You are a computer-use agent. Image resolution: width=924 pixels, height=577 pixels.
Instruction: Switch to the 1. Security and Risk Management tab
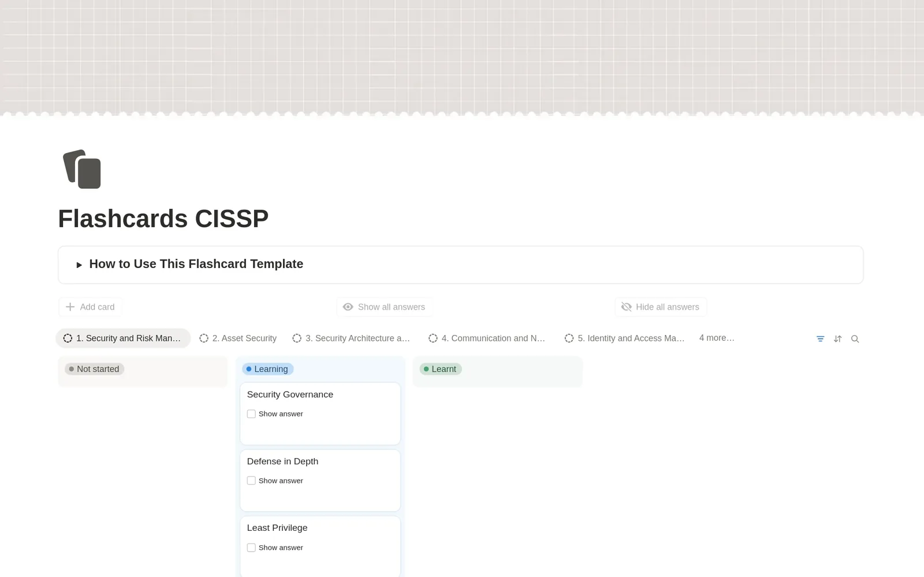click(x=123, y=338)
